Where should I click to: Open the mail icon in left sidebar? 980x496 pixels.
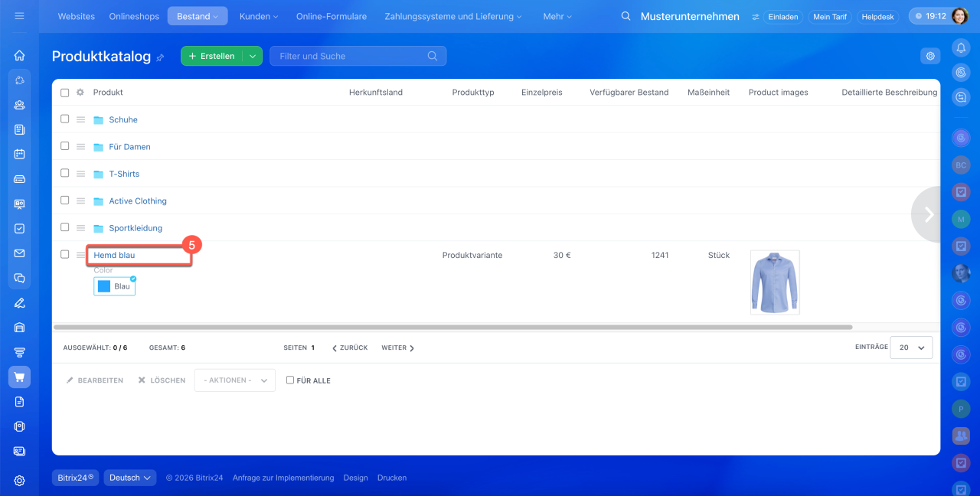[19, 253]
